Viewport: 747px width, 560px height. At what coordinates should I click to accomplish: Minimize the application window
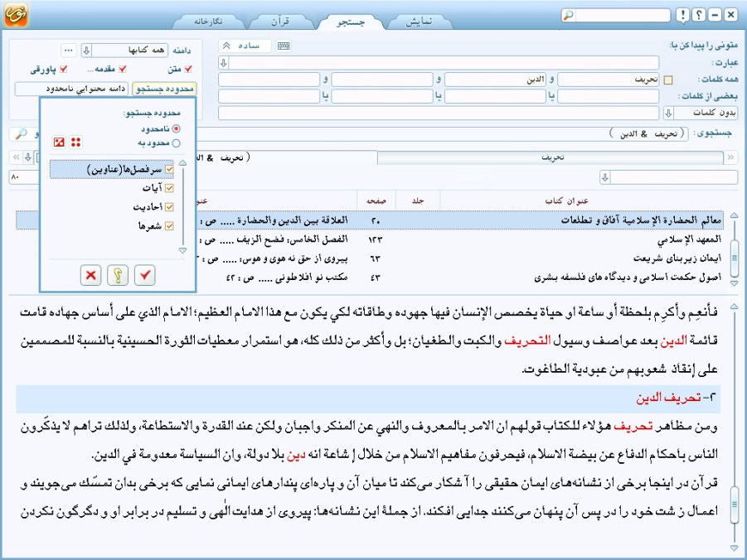715,15
